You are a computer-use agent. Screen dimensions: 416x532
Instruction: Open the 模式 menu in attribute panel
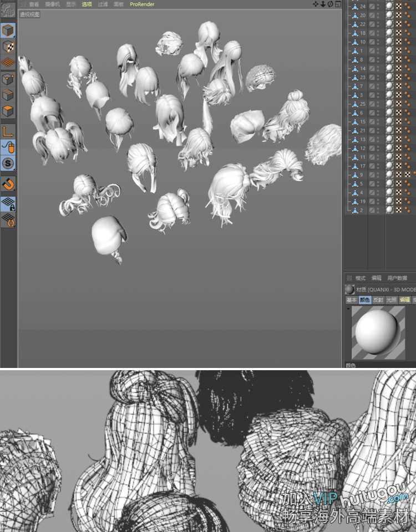click(361, 278)
